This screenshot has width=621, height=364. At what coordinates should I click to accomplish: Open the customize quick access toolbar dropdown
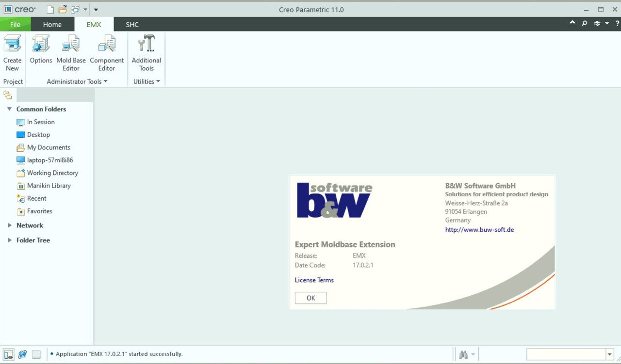tap(96, 10)
